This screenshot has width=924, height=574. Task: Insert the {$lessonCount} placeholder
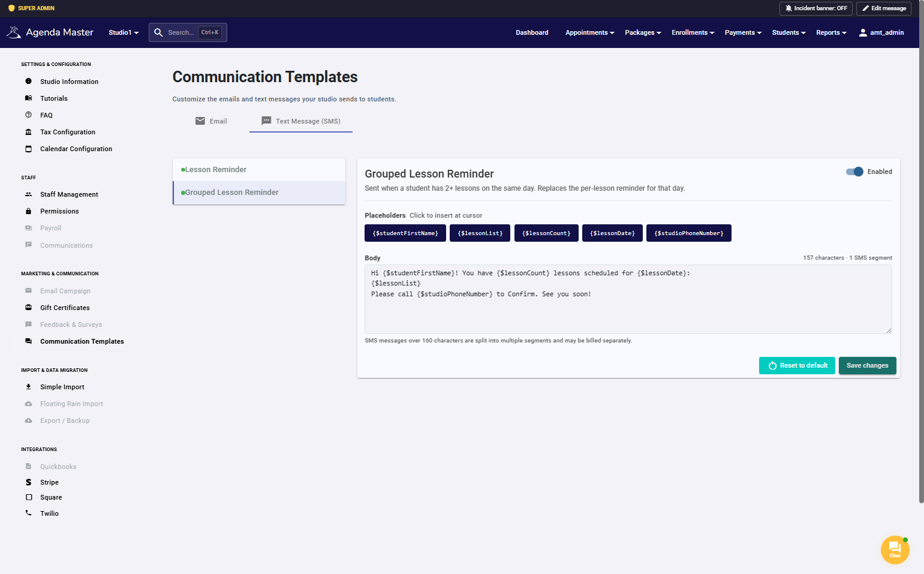click(x=546, y=233)
